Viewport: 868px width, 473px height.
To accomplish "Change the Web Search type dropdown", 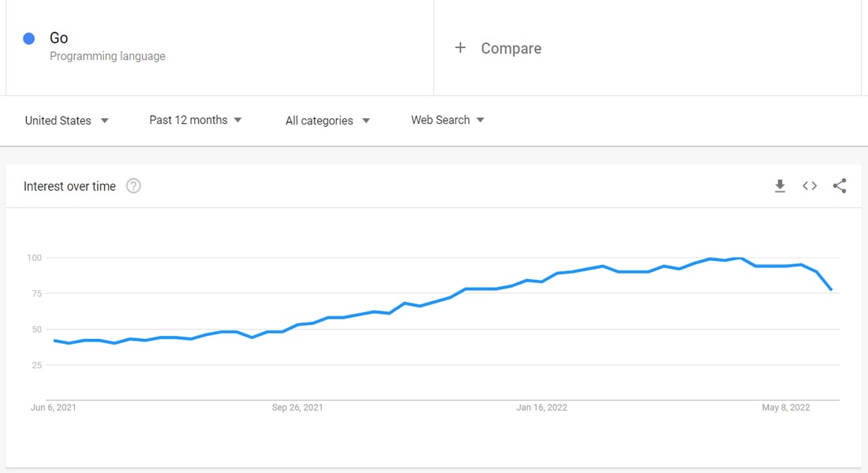I will [x=447, y=120].
